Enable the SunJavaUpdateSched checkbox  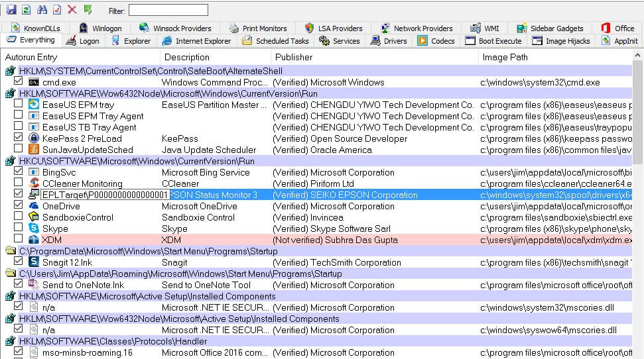(18, 148)
